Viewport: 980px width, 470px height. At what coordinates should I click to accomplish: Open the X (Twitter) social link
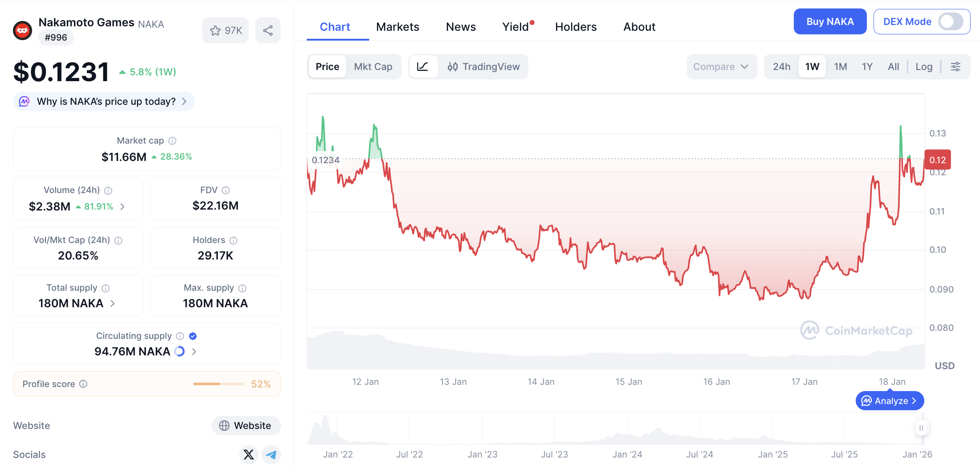249,454
